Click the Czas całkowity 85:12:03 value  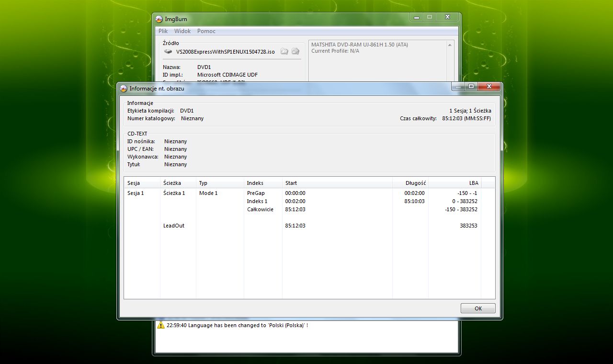(466, 118)
